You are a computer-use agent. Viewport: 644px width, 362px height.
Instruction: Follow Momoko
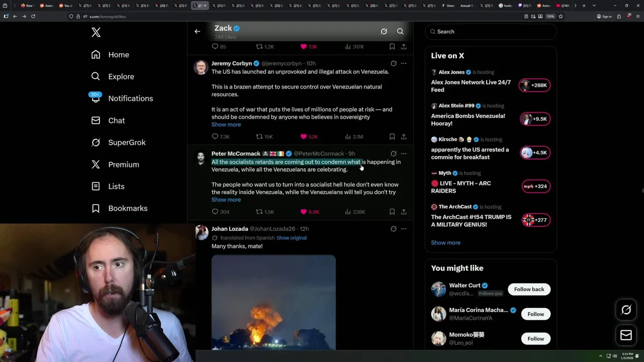coord(535,339)
